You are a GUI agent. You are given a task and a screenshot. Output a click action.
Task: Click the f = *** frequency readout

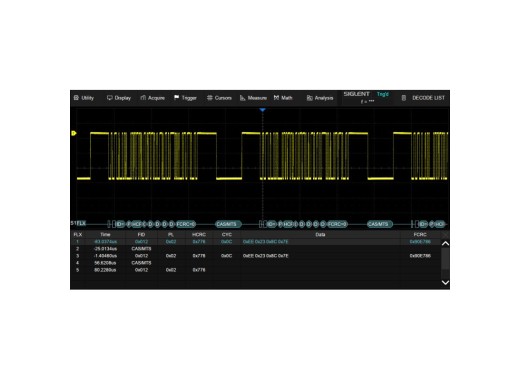(x=367, y=101)
